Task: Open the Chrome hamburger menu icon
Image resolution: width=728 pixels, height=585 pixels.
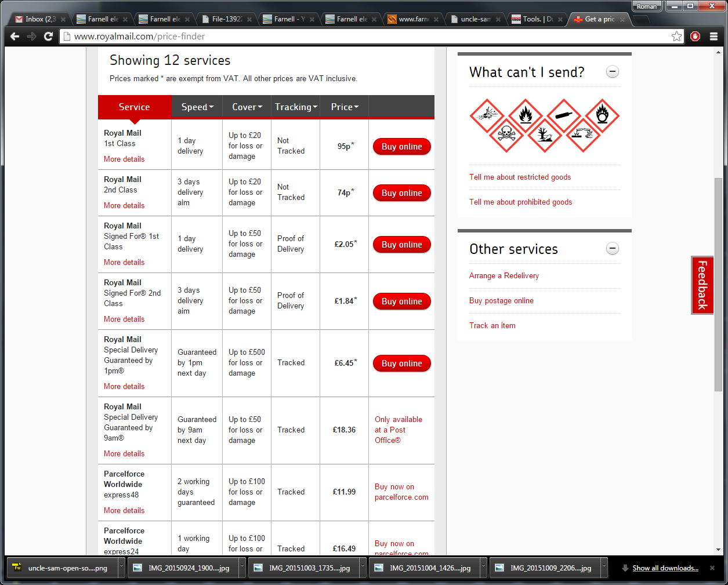Action: pos(713,37)
